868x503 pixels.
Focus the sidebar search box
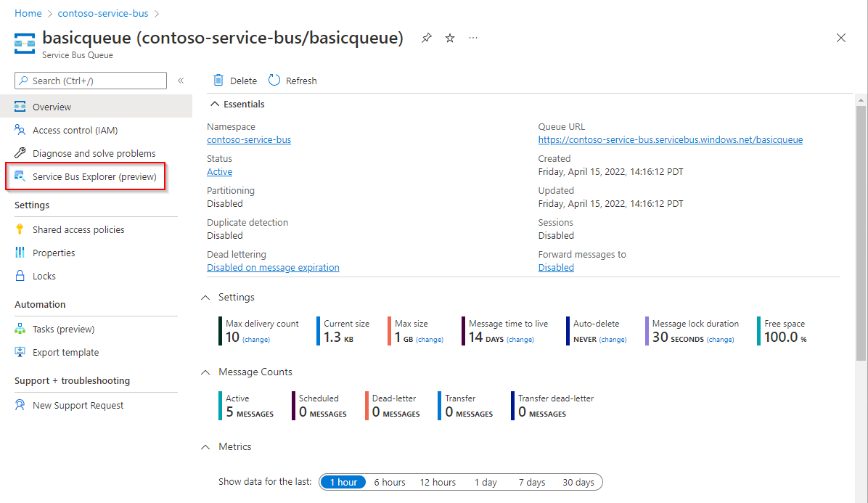click(91, 81)
